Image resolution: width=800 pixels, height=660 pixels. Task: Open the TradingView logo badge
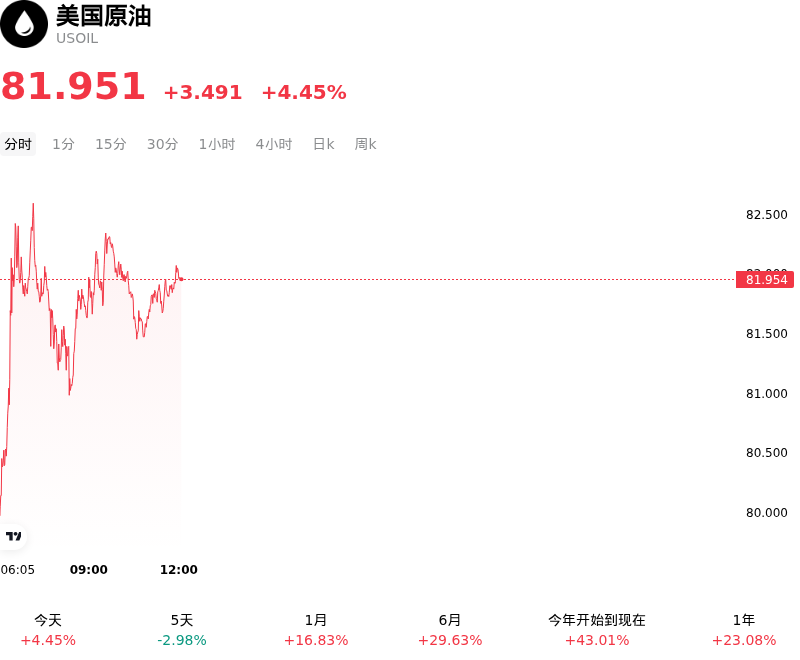click(x=13, y=536)
